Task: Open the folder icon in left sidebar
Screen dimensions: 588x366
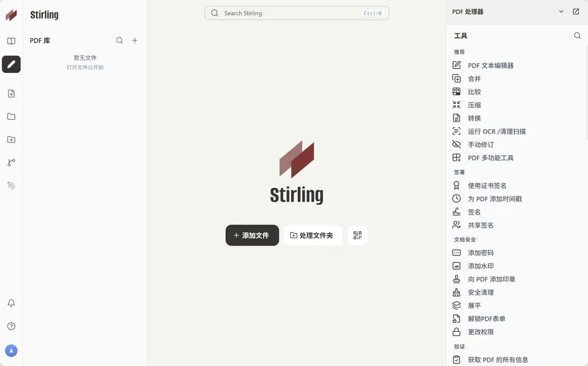Action: (11, 117)
